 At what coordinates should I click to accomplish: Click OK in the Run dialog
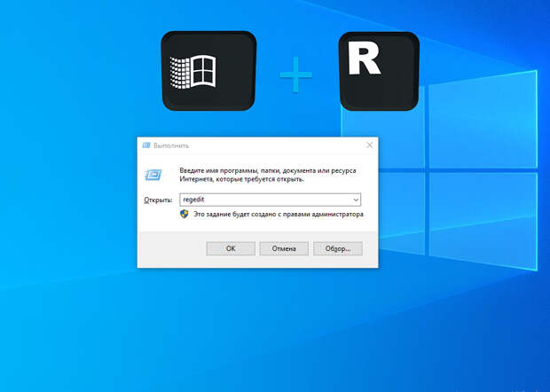231,248
